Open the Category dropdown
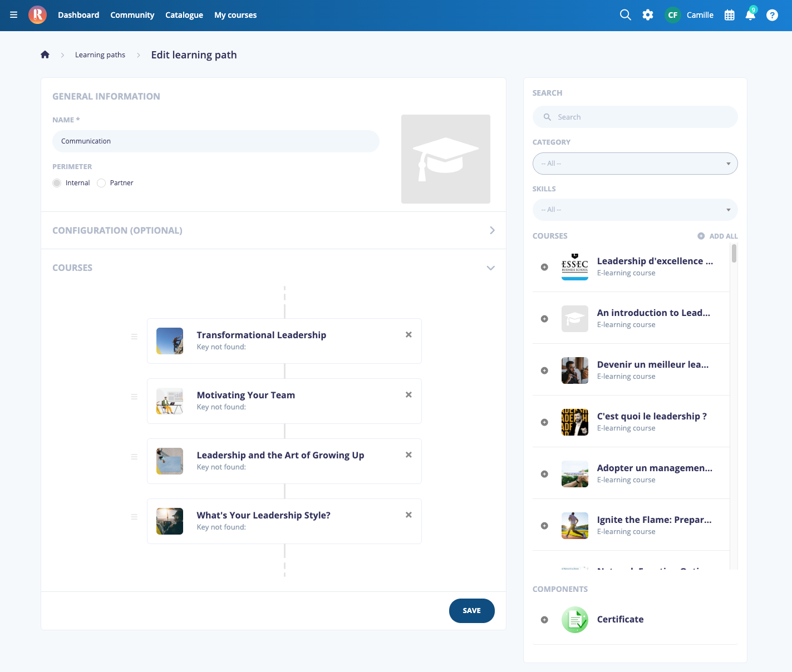Viewport: 792px width, 672px height. pos(635,164)
